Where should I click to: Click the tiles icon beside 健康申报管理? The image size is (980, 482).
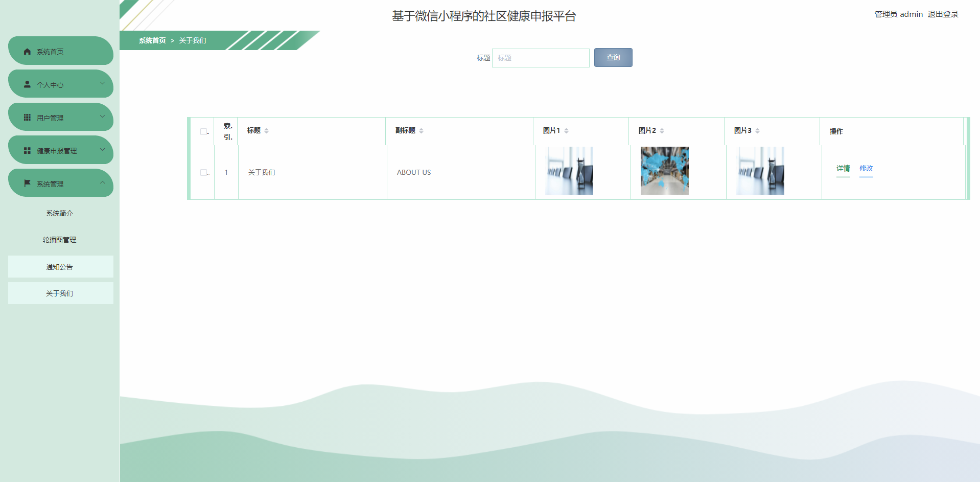click(x=28, y=151)
